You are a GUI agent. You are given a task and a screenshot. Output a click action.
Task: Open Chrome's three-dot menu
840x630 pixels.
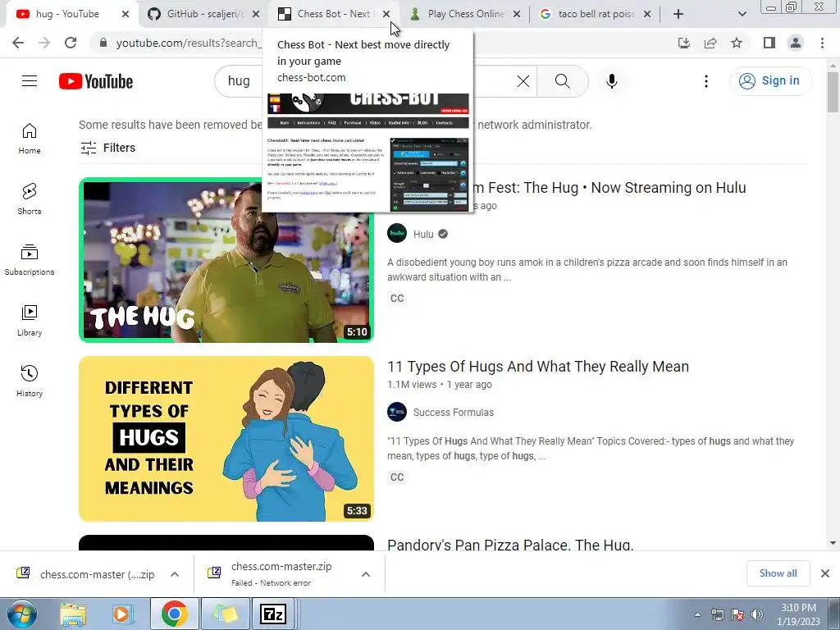(822, 43)
